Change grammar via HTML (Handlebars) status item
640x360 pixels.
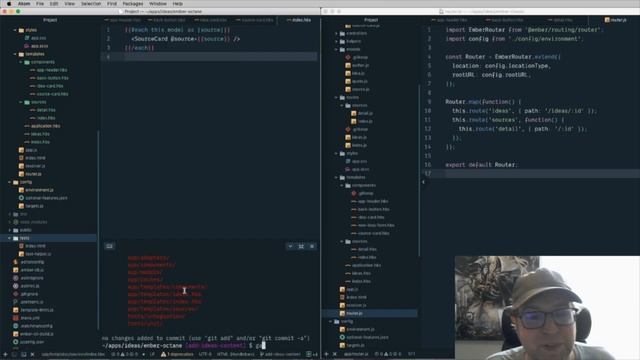235,354
